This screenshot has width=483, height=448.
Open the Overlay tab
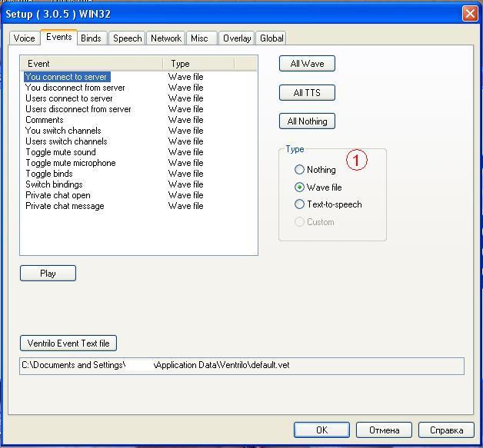(x=236, y=38)
